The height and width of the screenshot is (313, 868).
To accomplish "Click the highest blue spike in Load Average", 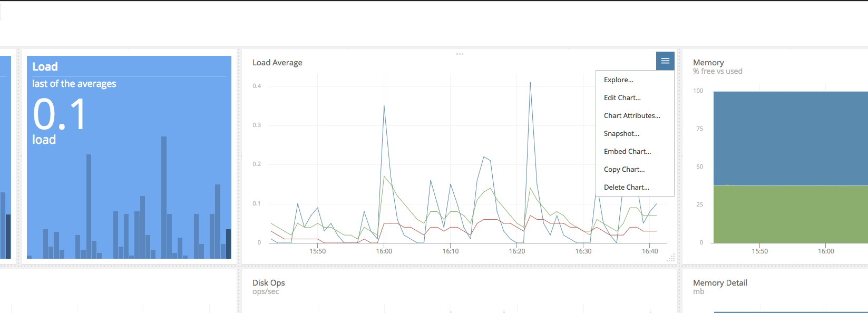I will tap(530, 84).
